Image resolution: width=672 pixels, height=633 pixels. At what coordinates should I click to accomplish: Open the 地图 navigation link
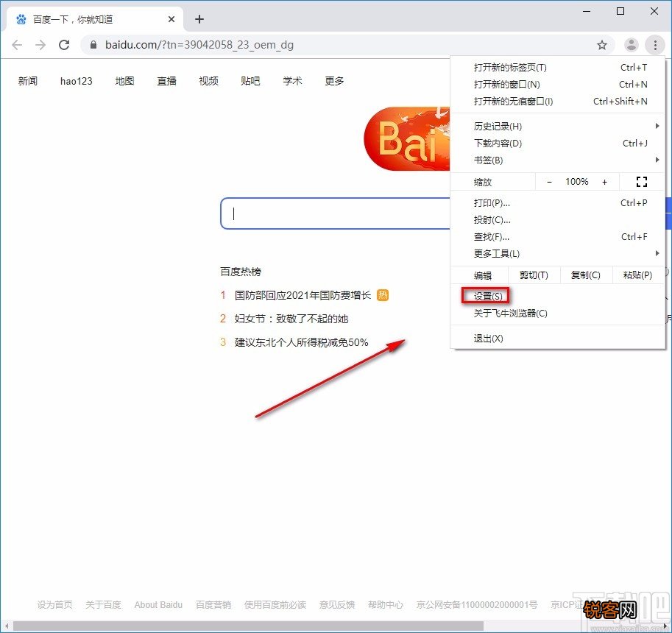click(124, 81)
